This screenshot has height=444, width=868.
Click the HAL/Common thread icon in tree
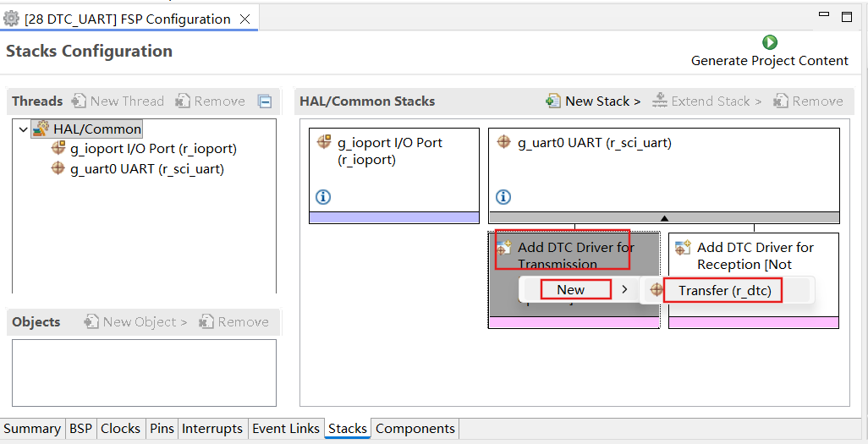[41, 129]
